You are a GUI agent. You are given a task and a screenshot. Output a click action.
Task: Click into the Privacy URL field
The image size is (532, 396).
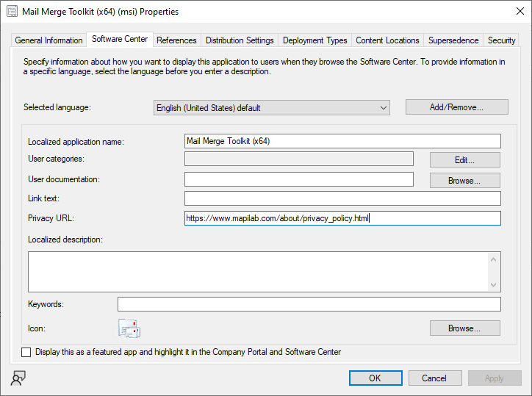pyautogui.click(x=342, y=218)
